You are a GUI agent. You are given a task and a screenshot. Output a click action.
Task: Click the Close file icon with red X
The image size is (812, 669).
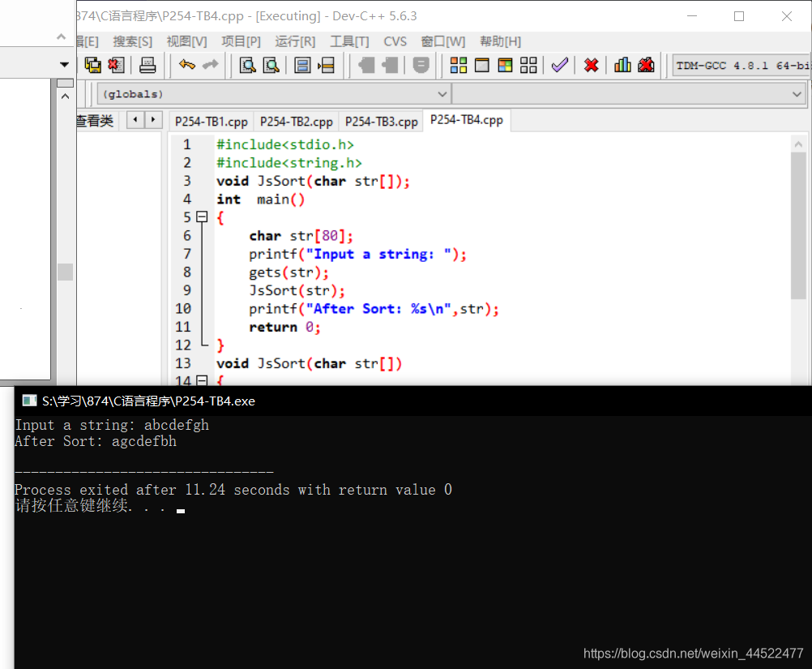pyautogui.click(x=116, y=66)
